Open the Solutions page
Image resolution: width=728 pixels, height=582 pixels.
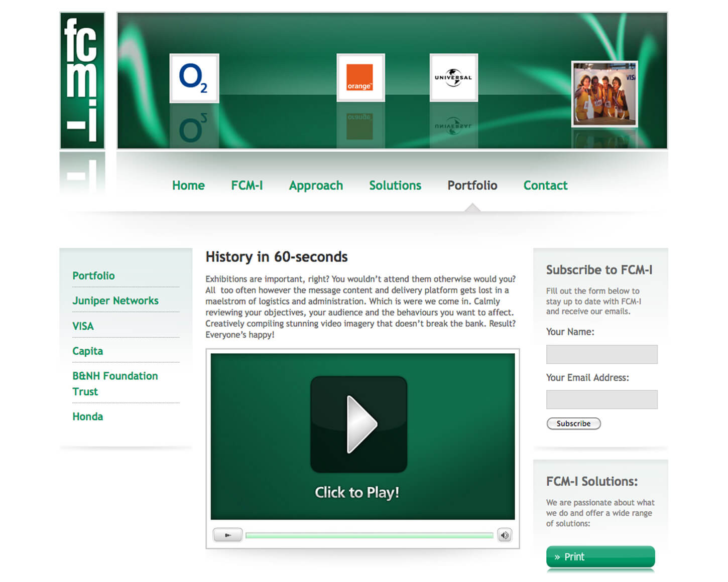[x=395, y=186]
